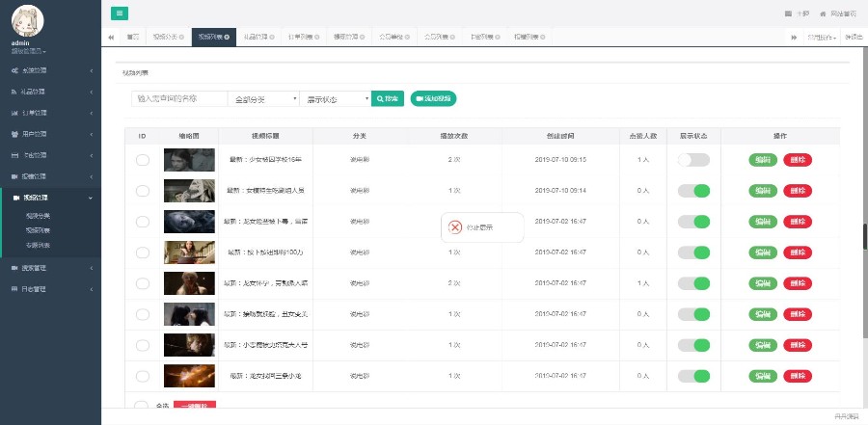Close the active video list tab

(227, 37)
